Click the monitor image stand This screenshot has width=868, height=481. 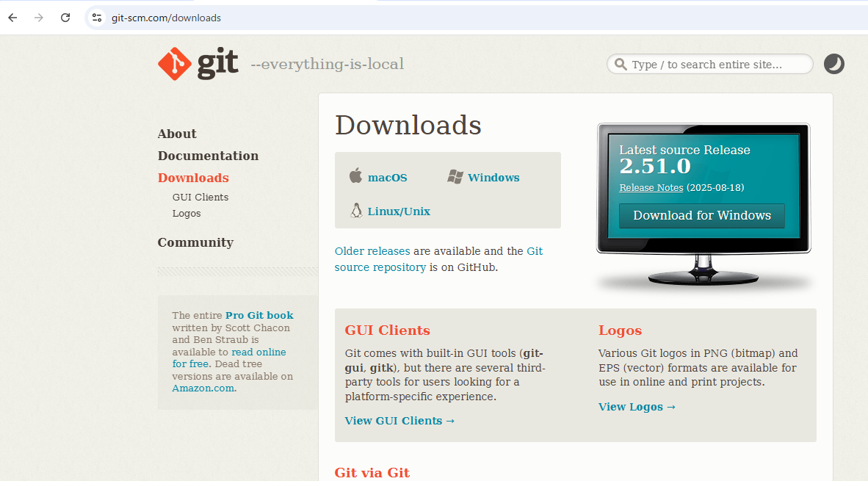703,270
